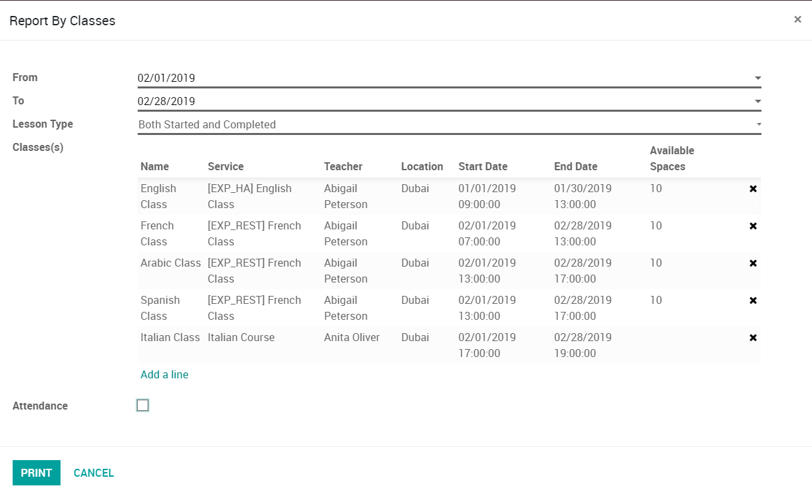
Task: Sort by the Start Date column header
Action: pyautogui.click(x=483, y=167)
